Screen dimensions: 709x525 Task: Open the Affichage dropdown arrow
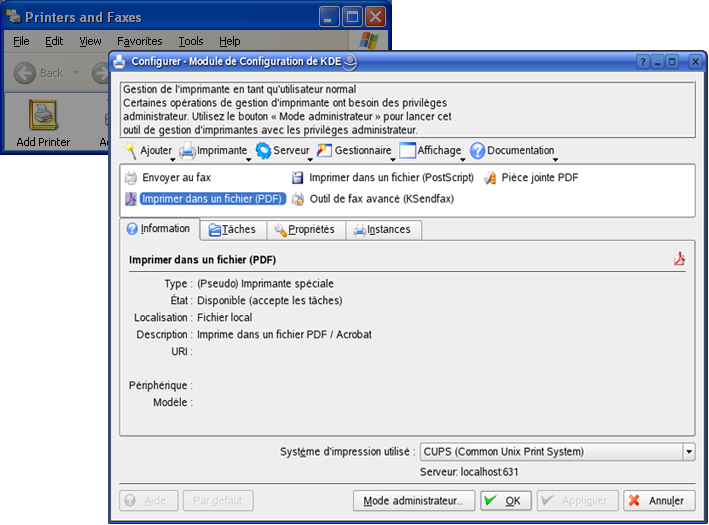pos(463,160)
